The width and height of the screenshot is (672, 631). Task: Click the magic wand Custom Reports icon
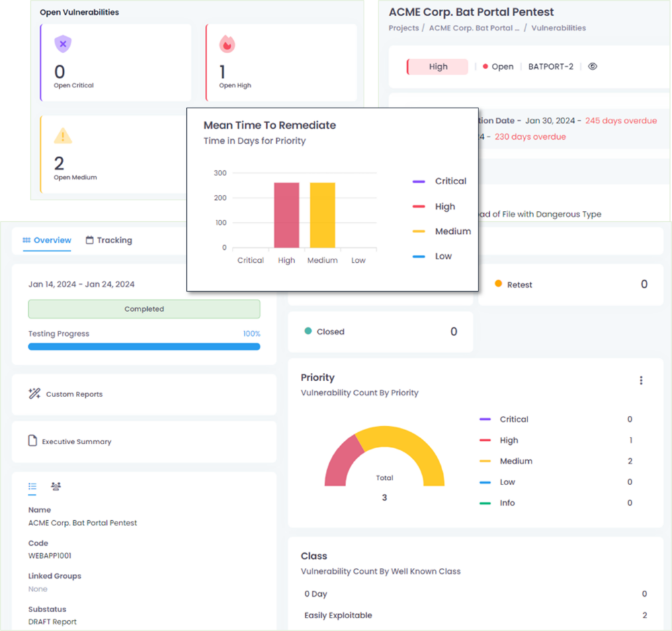pos(34,394)
